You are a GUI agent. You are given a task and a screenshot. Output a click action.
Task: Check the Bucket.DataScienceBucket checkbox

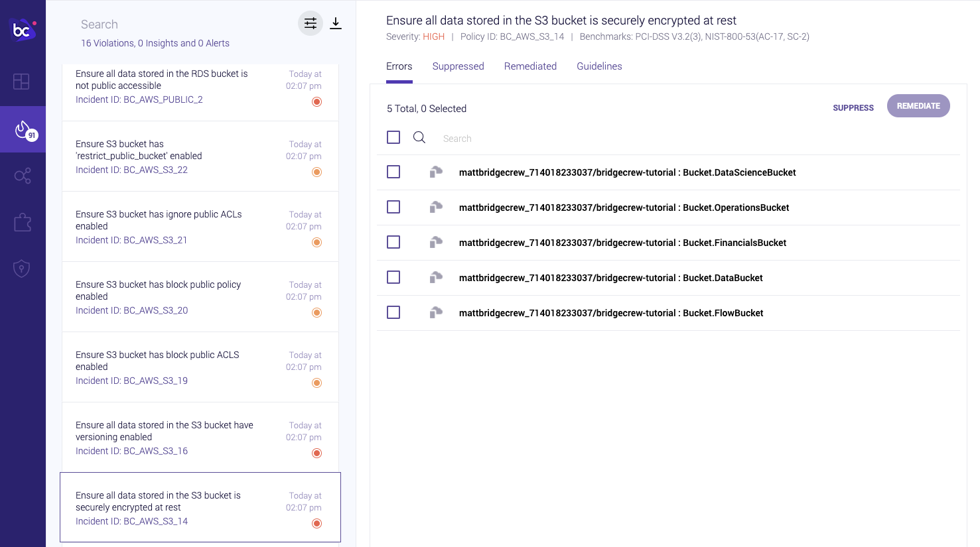point(393,172)
